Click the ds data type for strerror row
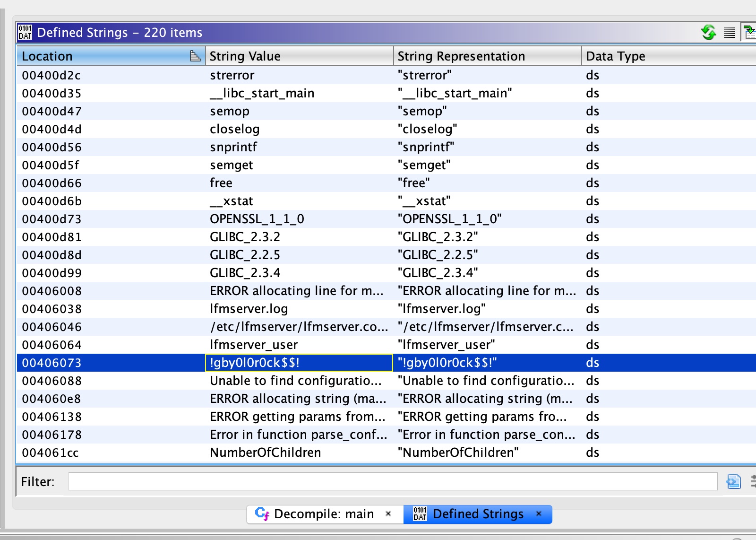 669,75
